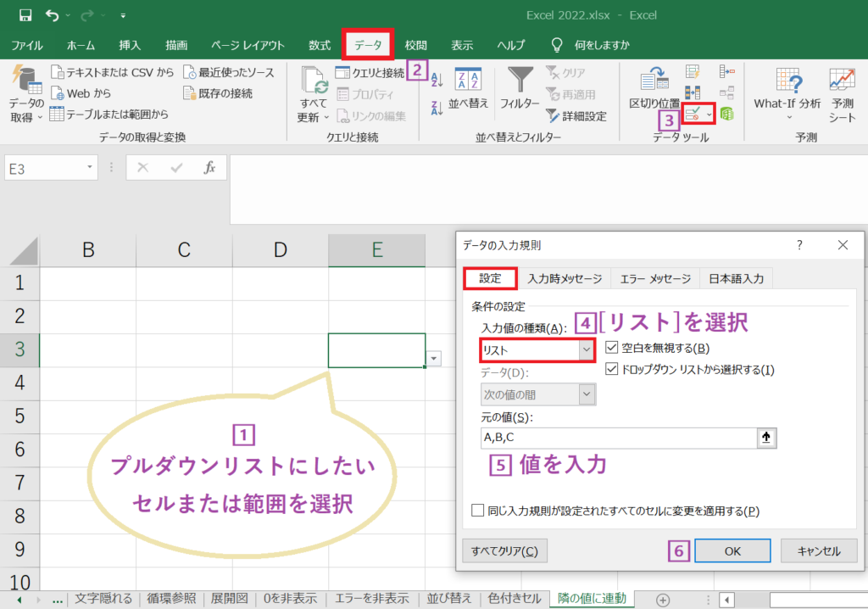Open the 循環参照 sheet tab
868x609 pixels.
pos(171,599)
